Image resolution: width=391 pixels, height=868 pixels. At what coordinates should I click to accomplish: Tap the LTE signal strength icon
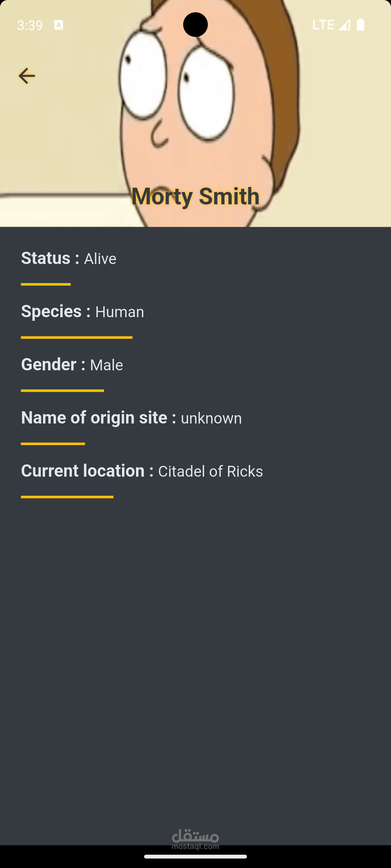[344, 25]
